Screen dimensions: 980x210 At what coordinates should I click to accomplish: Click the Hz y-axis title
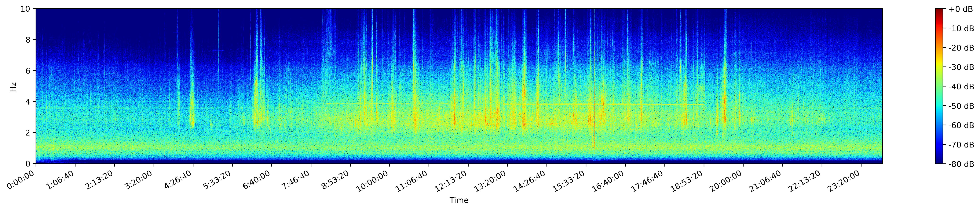[13, 86]
